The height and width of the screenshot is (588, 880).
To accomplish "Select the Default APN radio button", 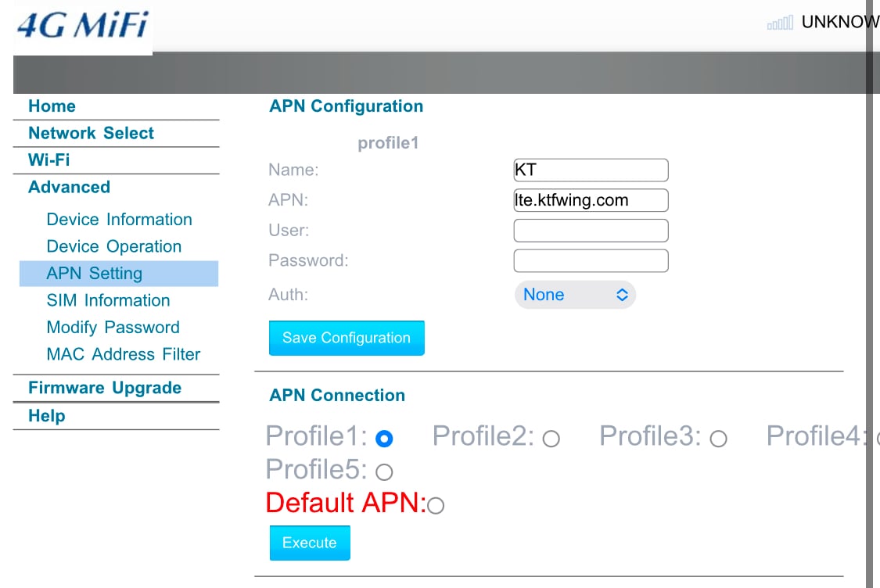I will tap(436, 506).
